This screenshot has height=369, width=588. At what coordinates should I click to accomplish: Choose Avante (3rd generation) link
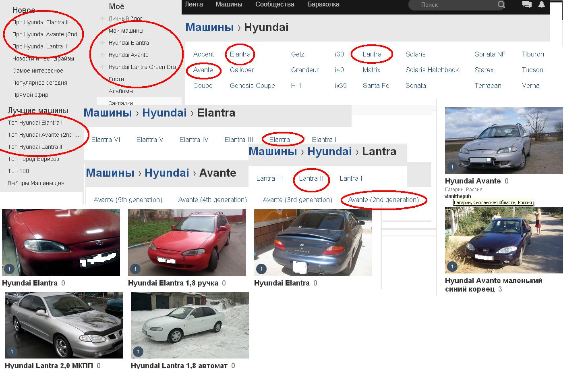[x=297, y=200]
